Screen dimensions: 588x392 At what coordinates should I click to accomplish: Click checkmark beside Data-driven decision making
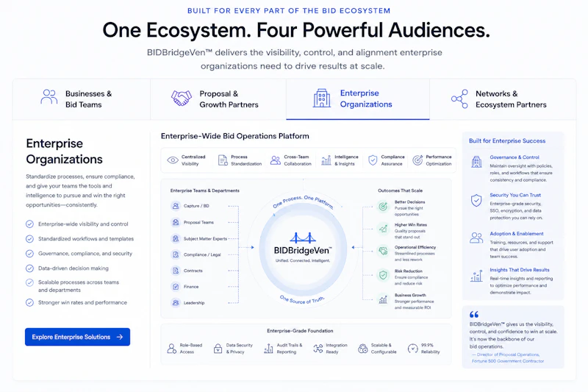[x=29, y=268]
